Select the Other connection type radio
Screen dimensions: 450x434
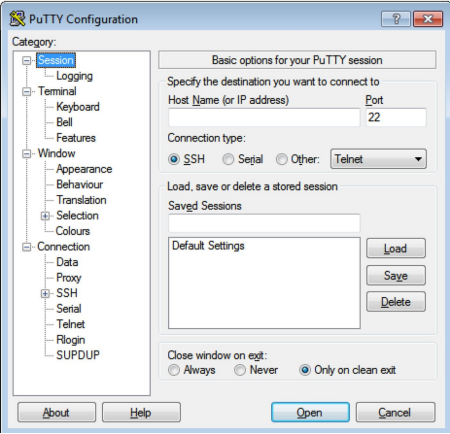(282, 159)
